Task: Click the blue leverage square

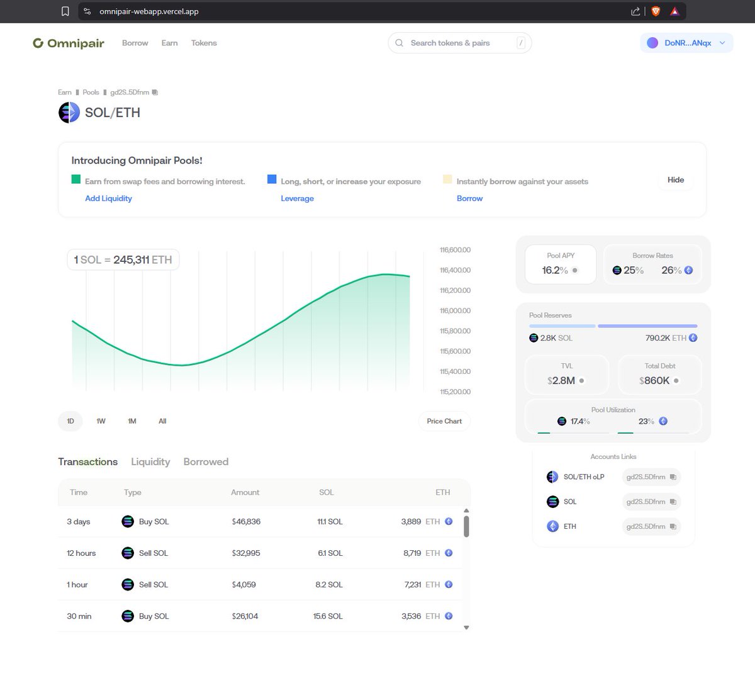Action: (x=272, y=179)
